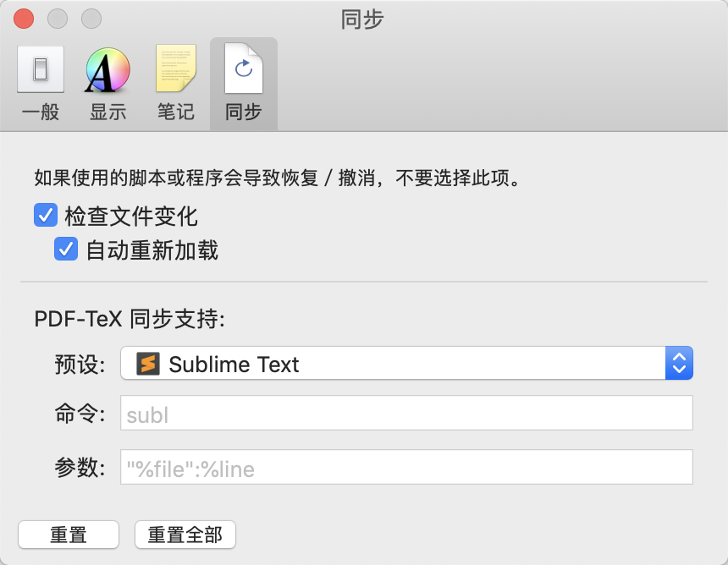Click the PDF-TeX 同步支持 heading text
Viewport: 728px width, 565px height.
pos(130,319)
